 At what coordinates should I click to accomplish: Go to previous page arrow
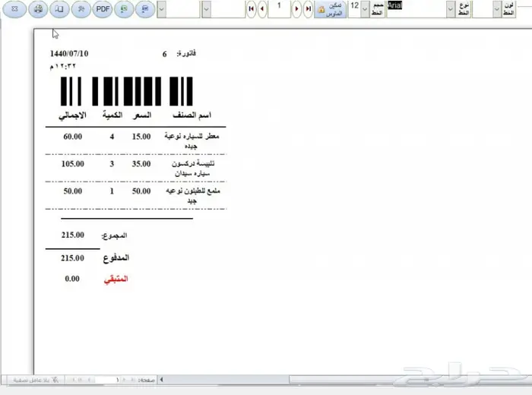[x=262, y=9]
